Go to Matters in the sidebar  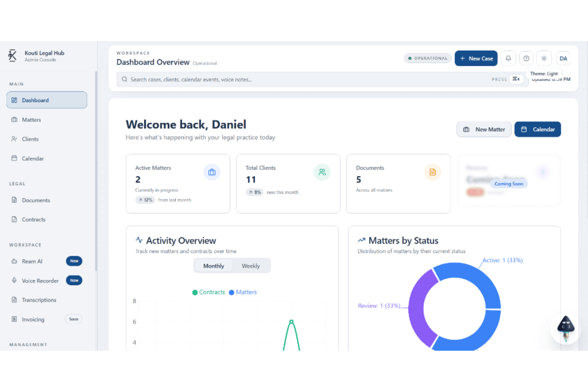pos(46,120)
